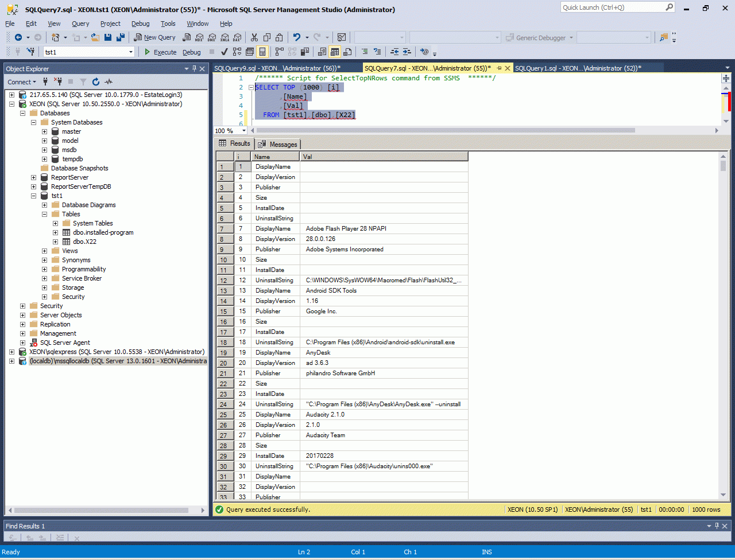Click the Paste icon in toolbar
This screenshot has height=560, width=735.
(280, 37)
